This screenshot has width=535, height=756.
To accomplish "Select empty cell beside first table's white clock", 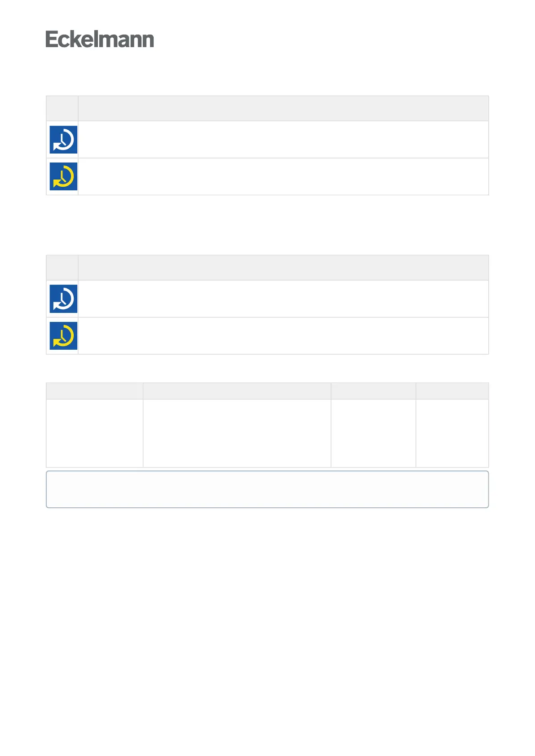I will [x=283, y=140].
